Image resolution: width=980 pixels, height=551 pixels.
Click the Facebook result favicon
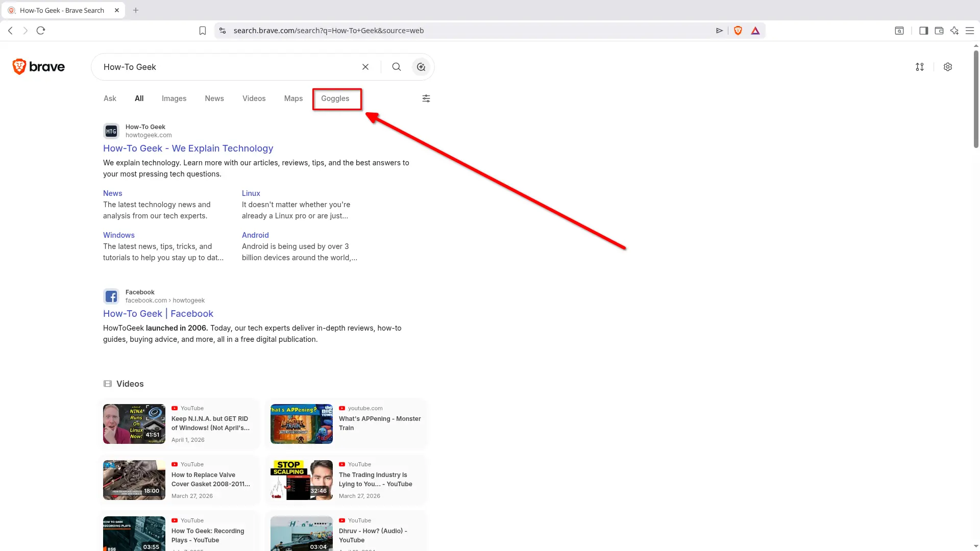pos(111,296)
